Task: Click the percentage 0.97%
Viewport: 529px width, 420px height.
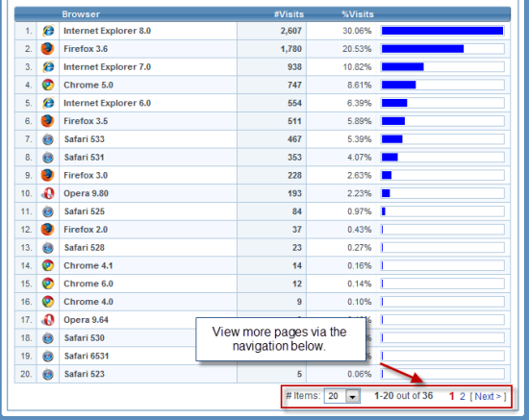Action: (360, 211)
